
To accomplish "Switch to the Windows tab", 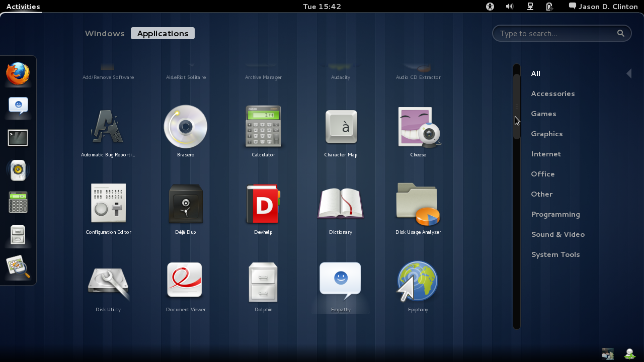I will [x=105, y=34].
